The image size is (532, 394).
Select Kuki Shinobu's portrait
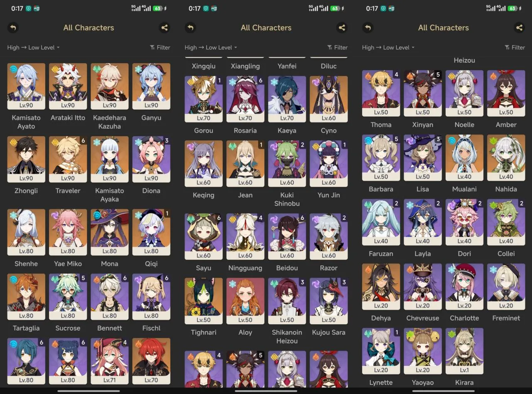pos(287,164)
